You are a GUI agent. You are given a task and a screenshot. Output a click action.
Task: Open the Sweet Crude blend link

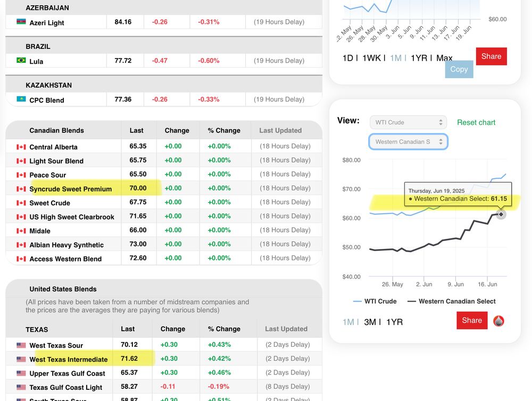pyautogui.click(x=50, y=203)
